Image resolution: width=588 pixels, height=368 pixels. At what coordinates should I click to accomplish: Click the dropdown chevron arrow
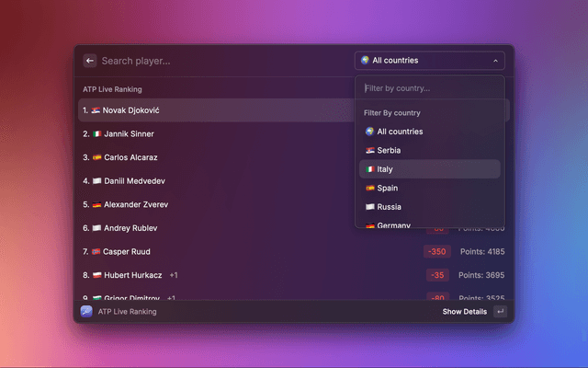tap(496, 61)
